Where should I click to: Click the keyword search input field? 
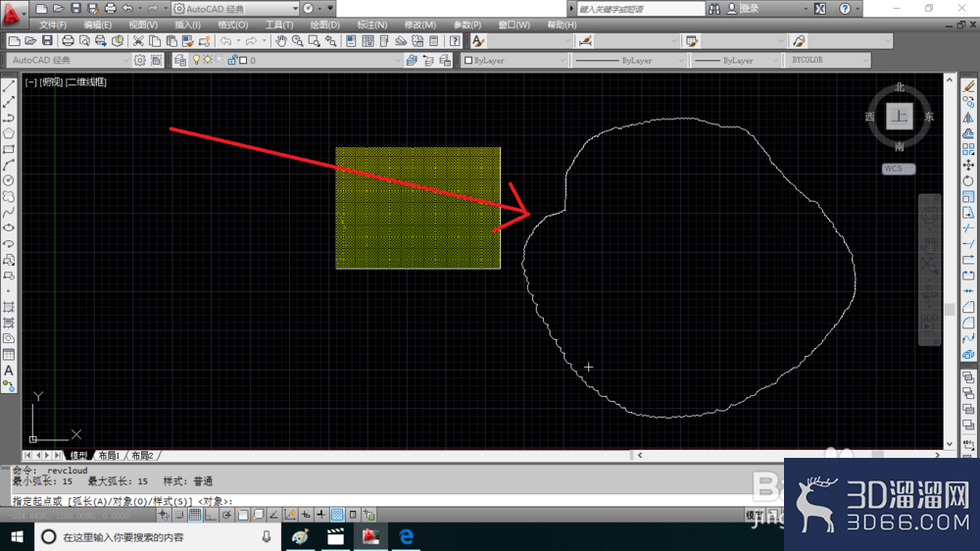tap(641, 9)
